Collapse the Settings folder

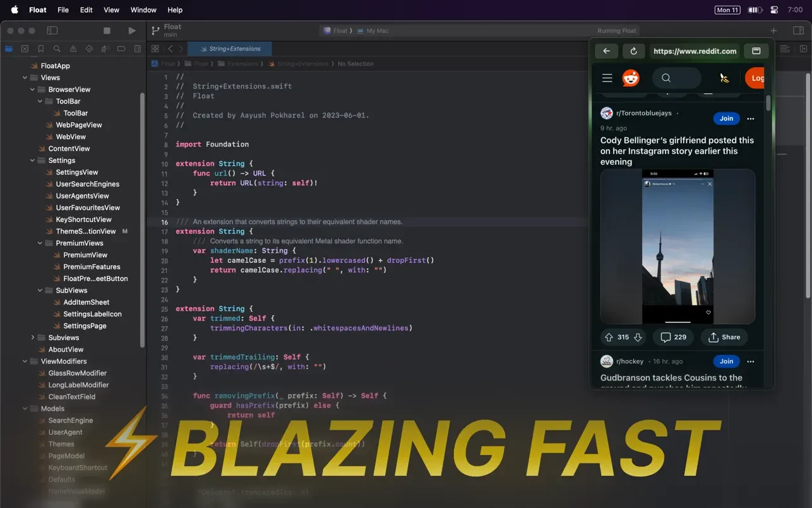pyautogui.click(x=33, y=160)
